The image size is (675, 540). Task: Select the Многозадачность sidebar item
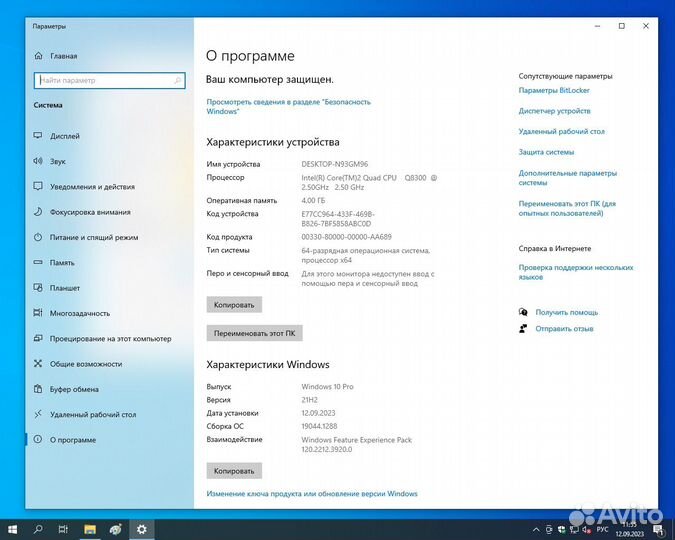point(80,313)
